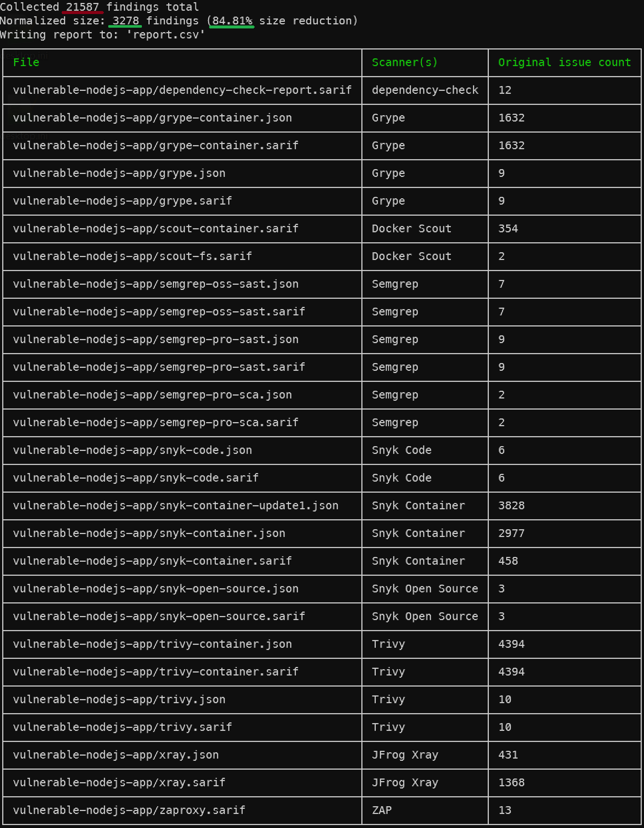Click the 'File' column header
Screen dimensions: 644x828
(26, 62)
